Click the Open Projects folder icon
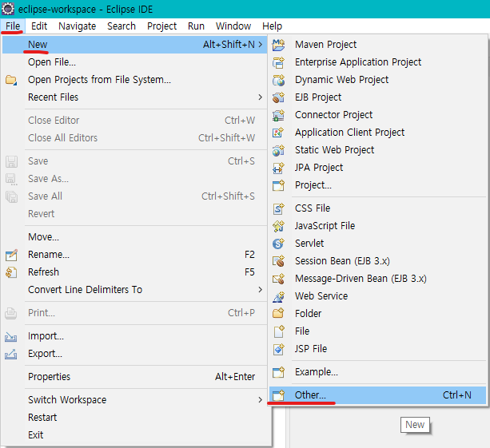490x448 pixels. pyautogui.click(x=11, y=80)
